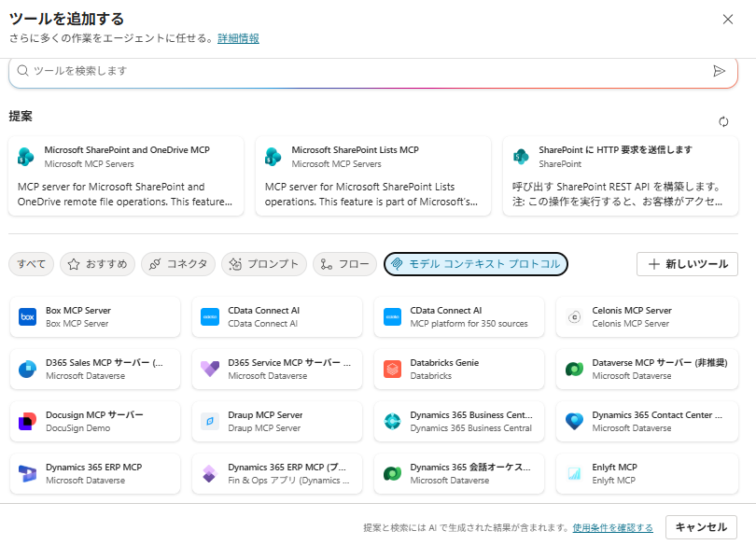Click the Dynamics 365 Business Central icon
This screenshot has height=545, width=756.
point(392,422)
